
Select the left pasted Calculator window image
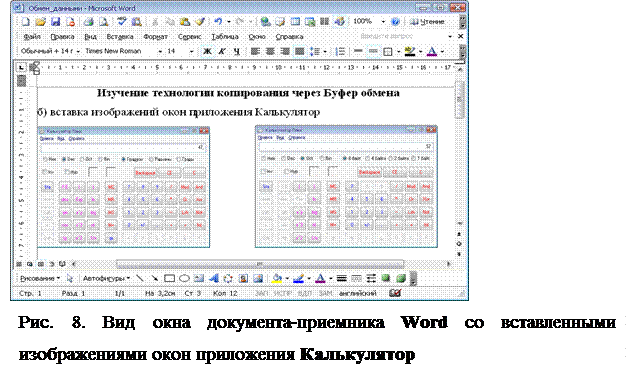click(124, 188)
